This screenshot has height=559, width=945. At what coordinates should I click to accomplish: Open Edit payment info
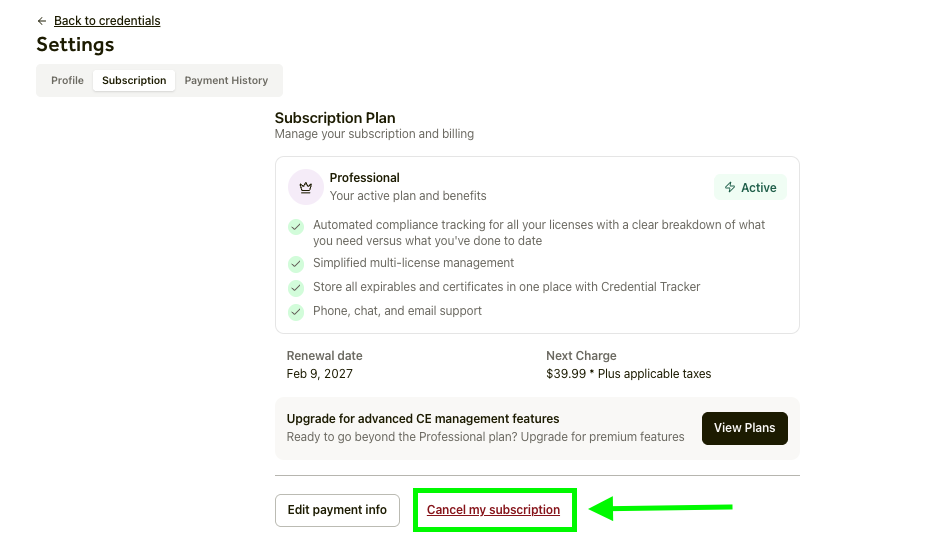(337, 510)
